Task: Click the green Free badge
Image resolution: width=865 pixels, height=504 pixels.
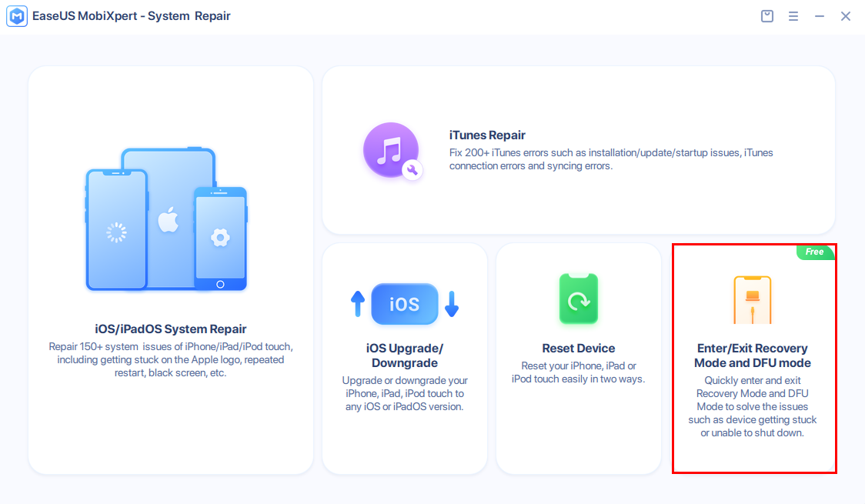Action: [815, 252]
